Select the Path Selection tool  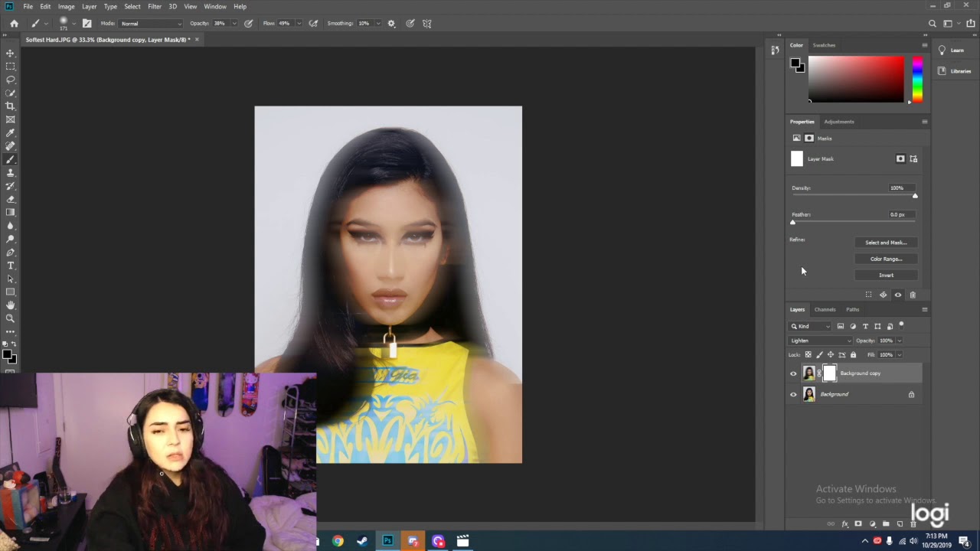click(11, 279)
